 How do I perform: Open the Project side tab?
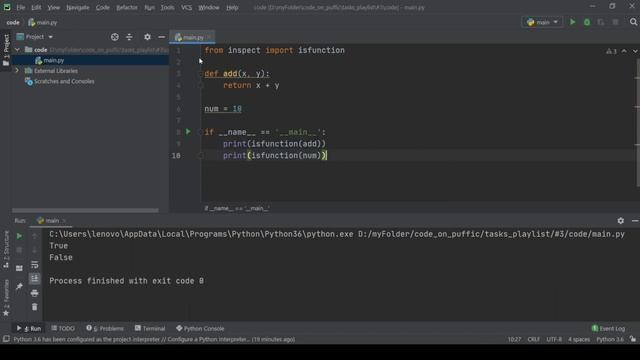click(x=6, y=50)
